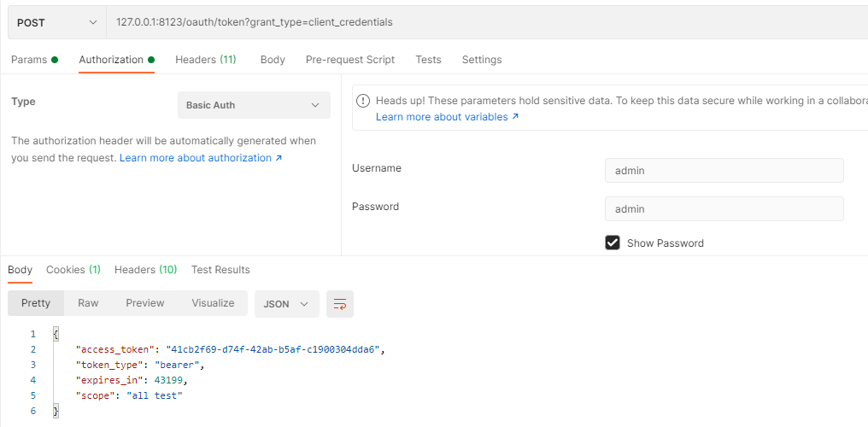Switch to the request Body tab
Viewport: 868px width, 427px height.
tap(273, 60)
